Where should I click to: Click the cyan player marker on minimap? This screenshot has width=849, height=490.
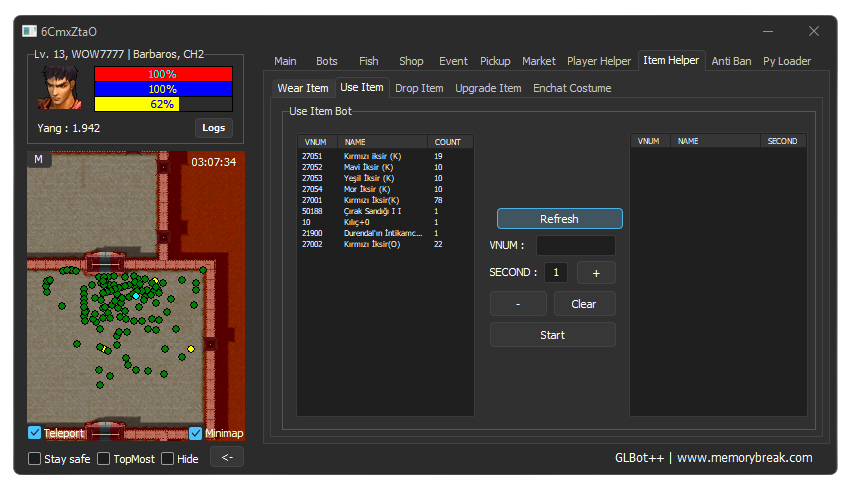click(136, 296)
